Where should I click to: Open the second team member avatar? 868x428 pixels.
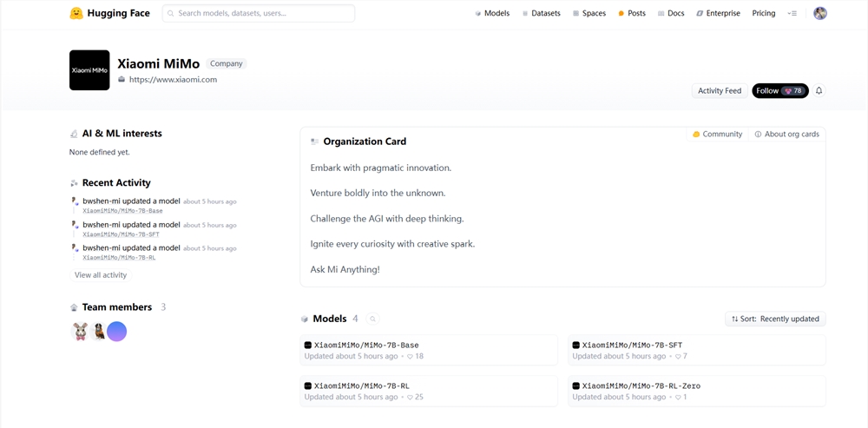click(99, 331)
